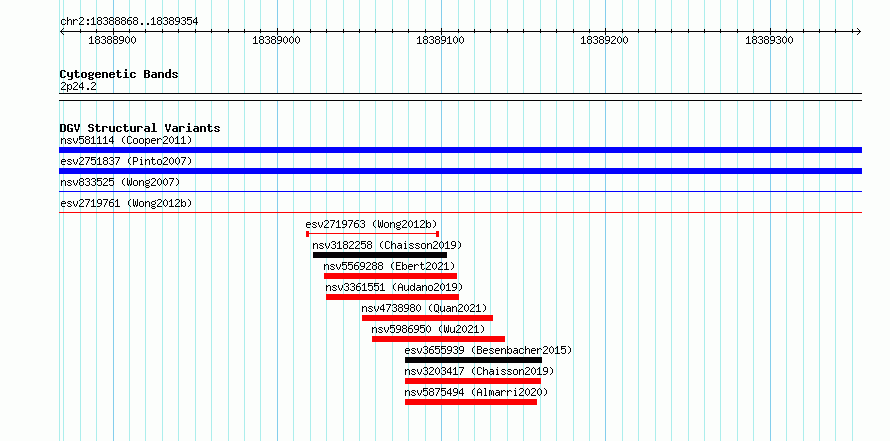This screenshot has width=890, height=441.
Task: Click the esv2719763 (Wong2012b) label
Action: [x=372, y=224]
